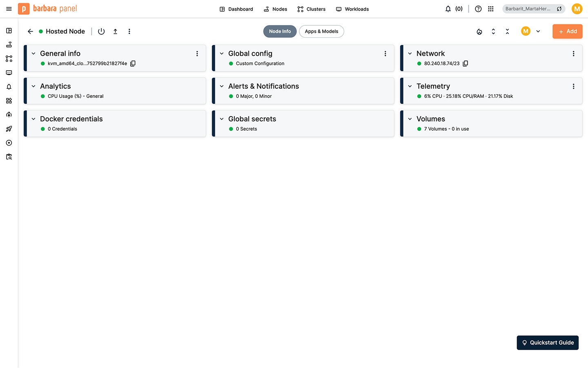This screenshot has height=368, width=588.
Task: Click the power icon next to Hosted Node
Action: click(x=101, y=31)
